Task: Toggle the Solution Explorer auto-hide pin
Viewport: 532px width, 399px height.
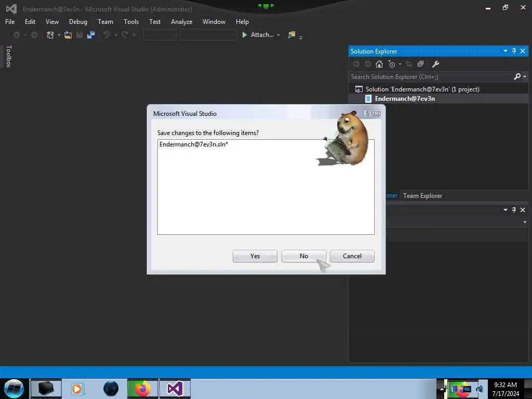Action: (x=514, y=51)
